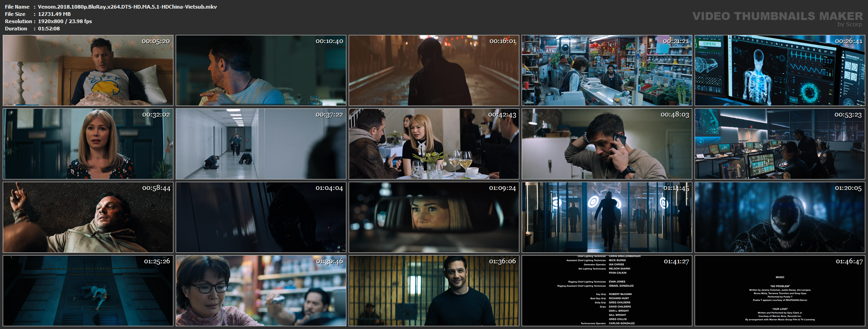
Task: Open the phone call thumbnail 00:48:03
Action: pos(607,144)
